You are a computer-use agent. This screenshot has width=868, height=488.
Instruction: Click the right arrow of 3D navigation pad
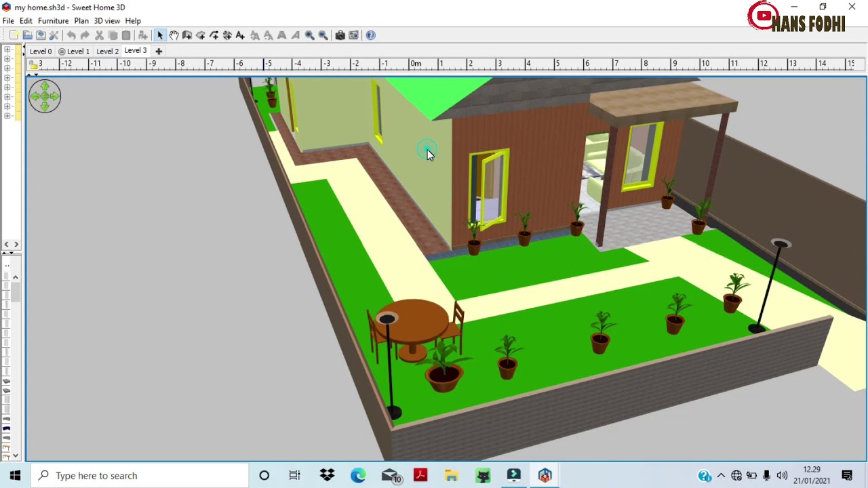tap(54, 96)
